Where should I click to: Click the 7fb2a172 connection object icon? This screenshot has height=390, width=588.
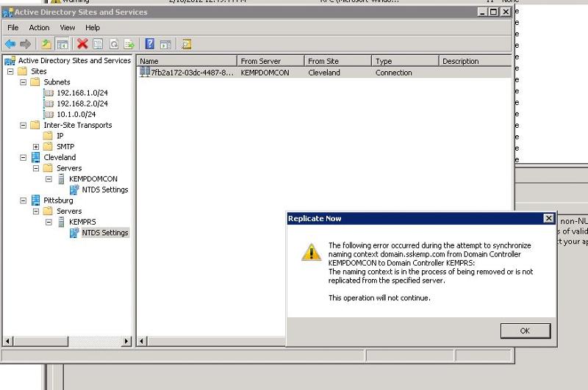point(145,72)
